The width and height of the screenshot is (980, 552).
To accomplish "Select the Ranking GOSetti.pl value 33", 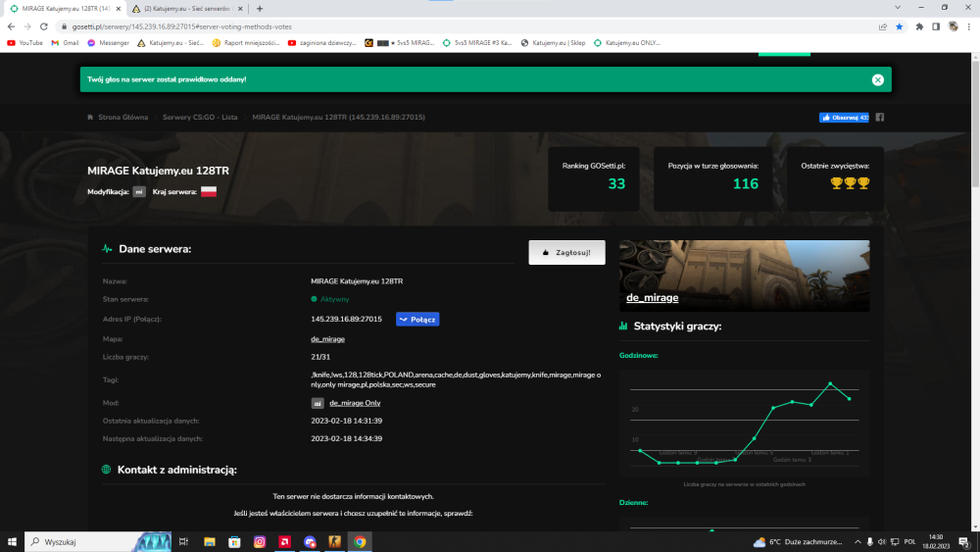I will pyautogui.click(x=616, y=183).
